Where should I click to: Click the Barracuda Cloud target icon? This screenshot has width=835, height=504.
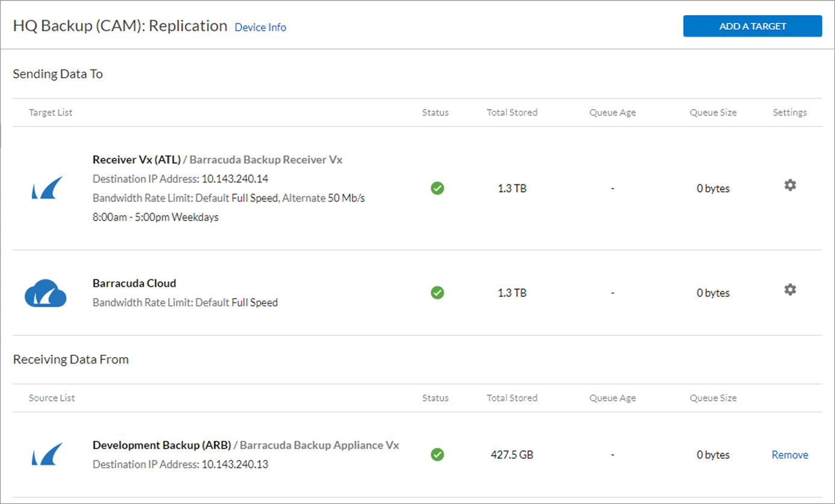click(46, 293)
